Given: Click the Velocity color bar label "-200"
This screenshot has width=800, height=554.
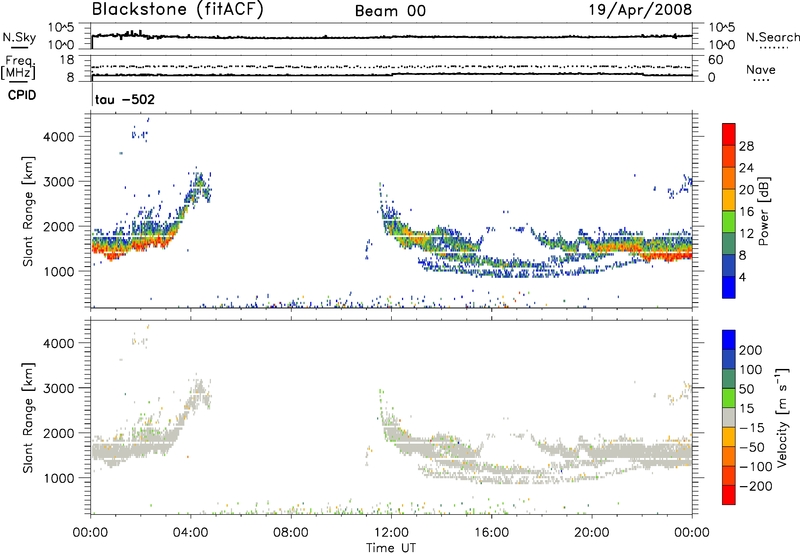Looking at the screenshot, I should (x=756, y=486).
